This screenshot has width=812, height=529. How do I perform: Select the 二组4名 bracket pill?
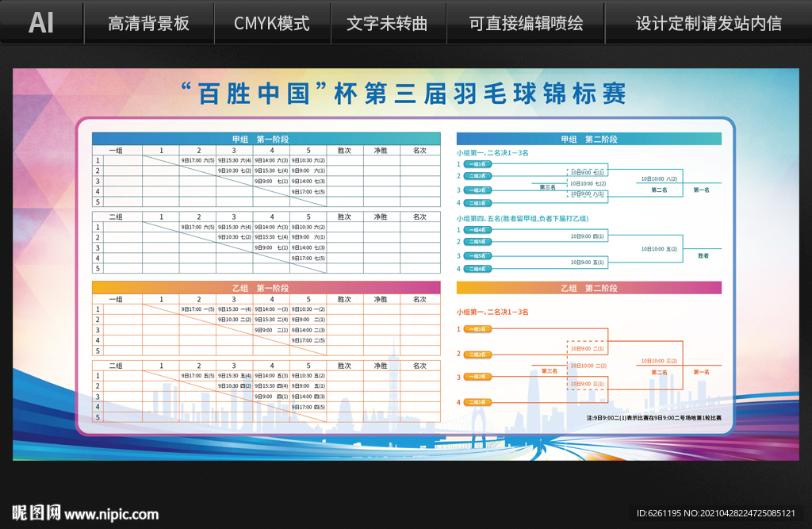pyautogui.click(x=477, y=269)
